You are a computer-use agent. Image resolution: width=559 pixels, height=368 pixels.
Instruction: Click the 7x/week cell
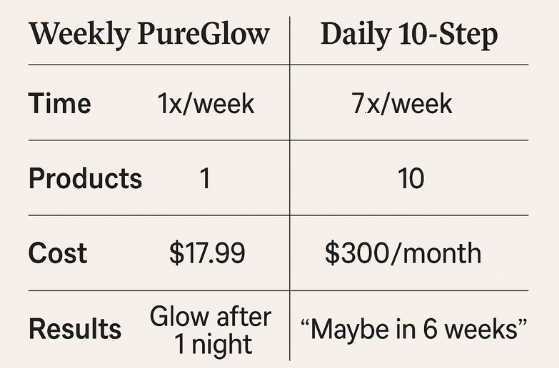pos(402,103)
